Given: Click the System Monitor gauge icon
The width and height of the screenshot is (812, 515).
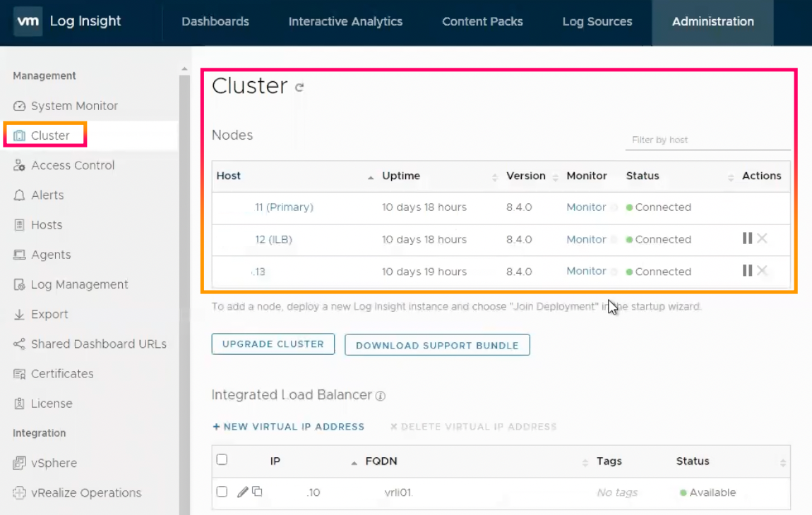Looking at the screenshot, I should click(x=19, y=106).
